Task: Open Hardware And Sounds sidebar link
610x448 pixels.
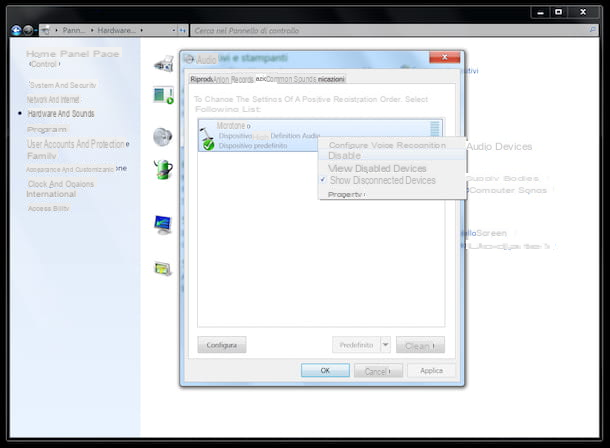Action: pos(61,114)
